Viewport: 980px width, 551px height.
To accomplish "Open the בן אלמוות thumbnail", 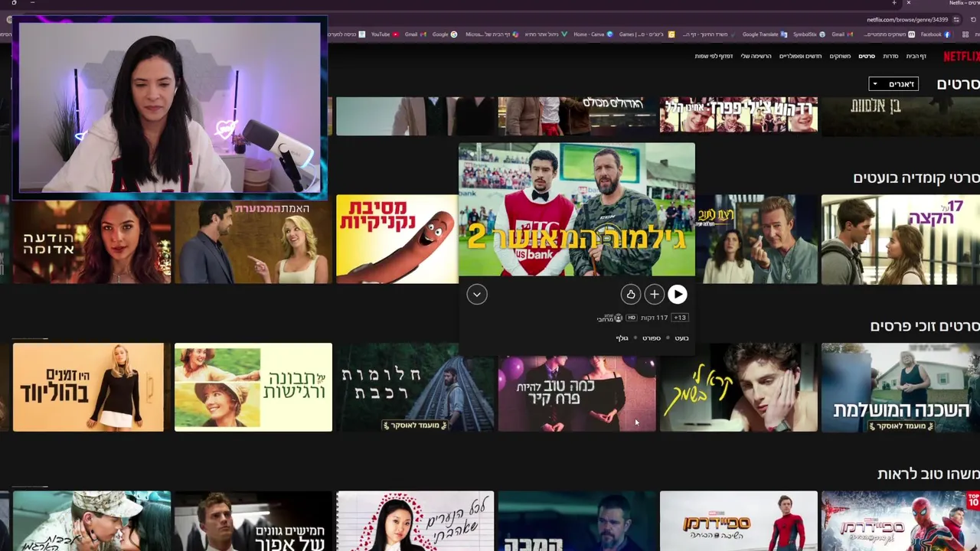I will (x=900, y=116).
